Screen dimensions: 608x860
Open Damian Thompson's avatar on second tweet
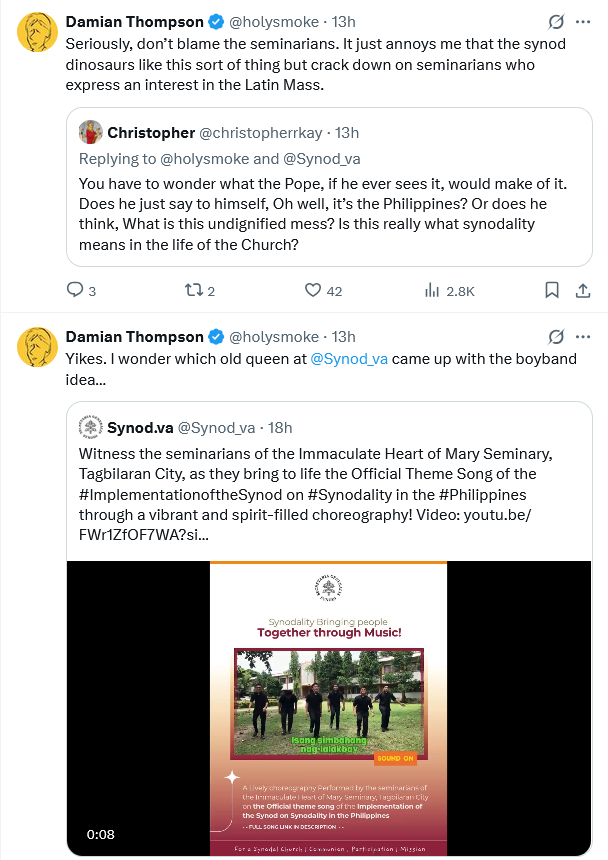(36, 345)
